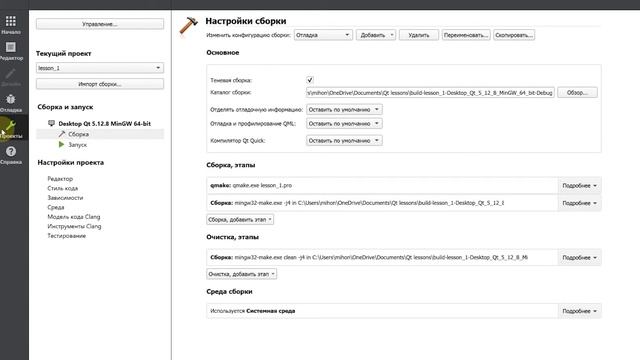Click the Переименовать... button
The width and height of the screenshot is (640, 360).
(x=466, y=35)
